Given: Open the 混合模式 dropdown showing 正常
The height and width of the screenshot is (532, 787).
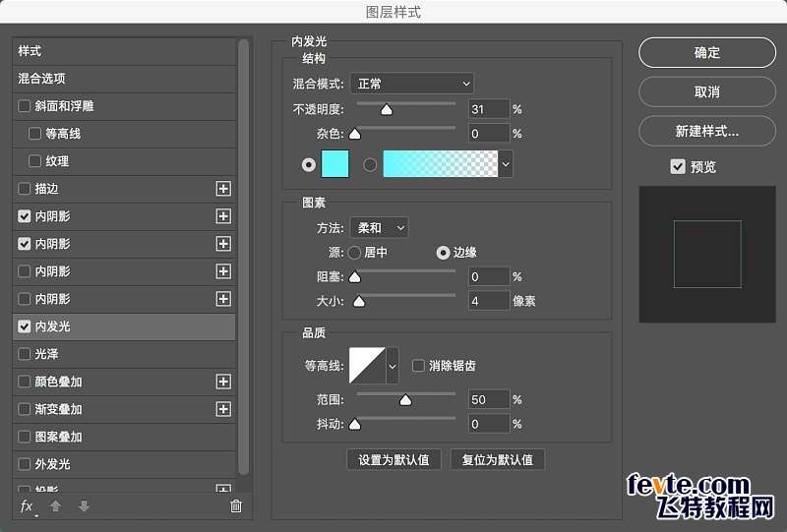Looking at the screenshot, I should pyautogui.click(x=411, y=84).
